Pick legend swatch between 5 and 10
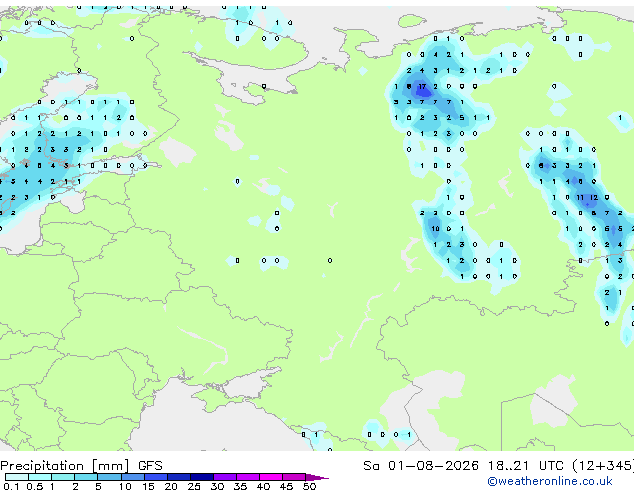The image size is (634, 490). pyautogui.click(x=109, y=477)
